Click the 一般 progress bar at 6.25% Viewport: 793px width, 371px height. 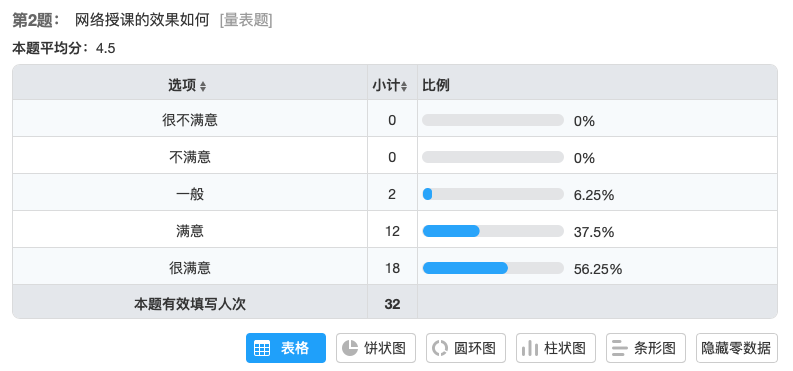point(493,194)
